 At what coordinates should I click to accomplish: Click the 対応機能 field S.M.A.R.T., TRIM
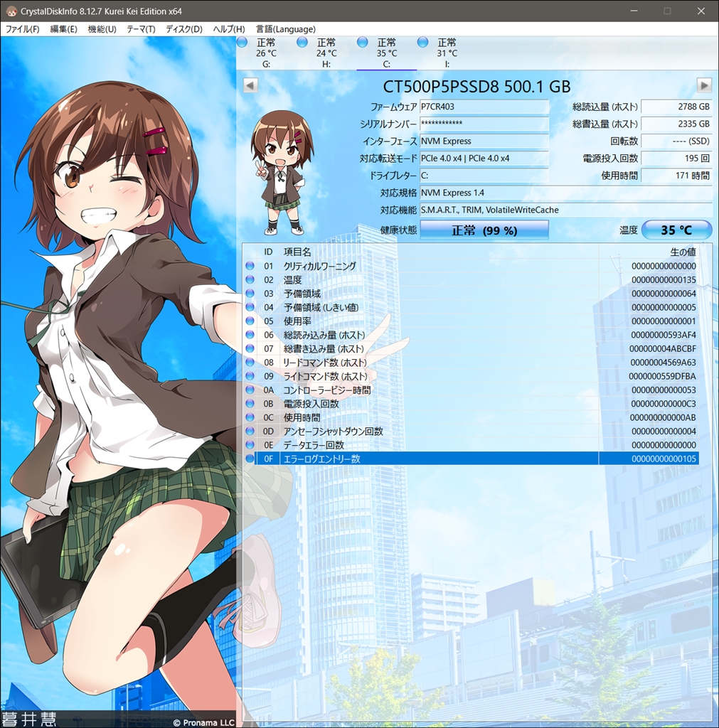pos(565,210)
